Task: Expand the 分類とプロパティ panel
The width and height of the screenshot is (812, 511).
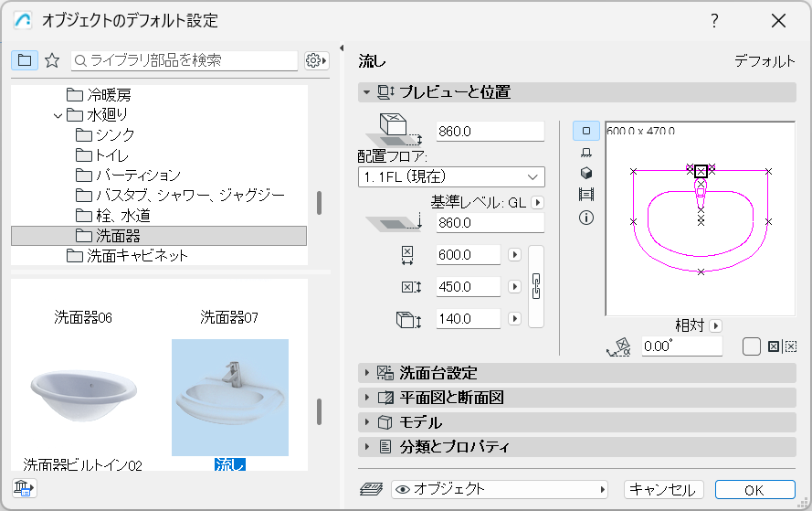Action: point(576,447)
